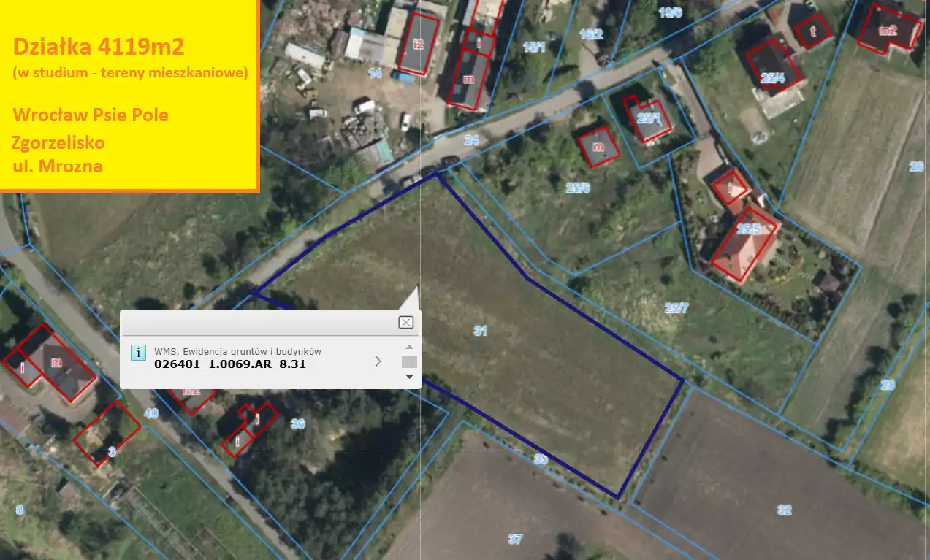This screenshot has height=560, width=930.
Task: Click parcel label 36 on the map
Action: pos(297,423)
